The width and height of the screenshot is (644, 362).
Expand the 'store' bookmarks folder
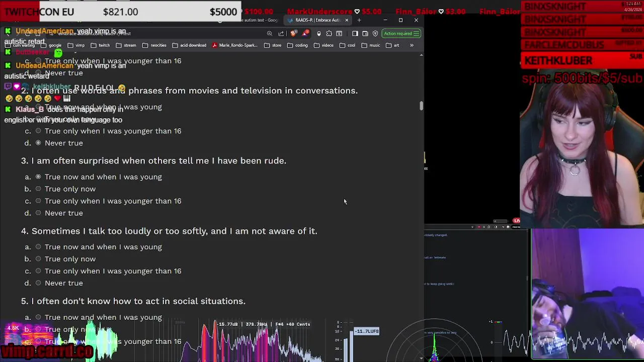click(x=273, y=45)
